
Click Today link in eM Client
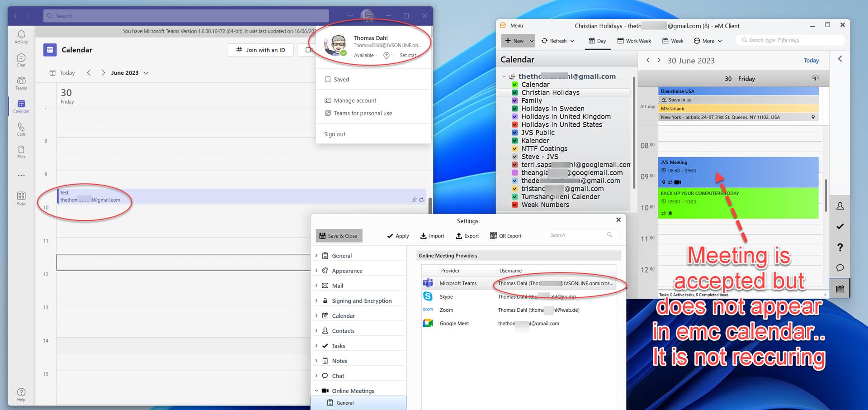point(811,61)
